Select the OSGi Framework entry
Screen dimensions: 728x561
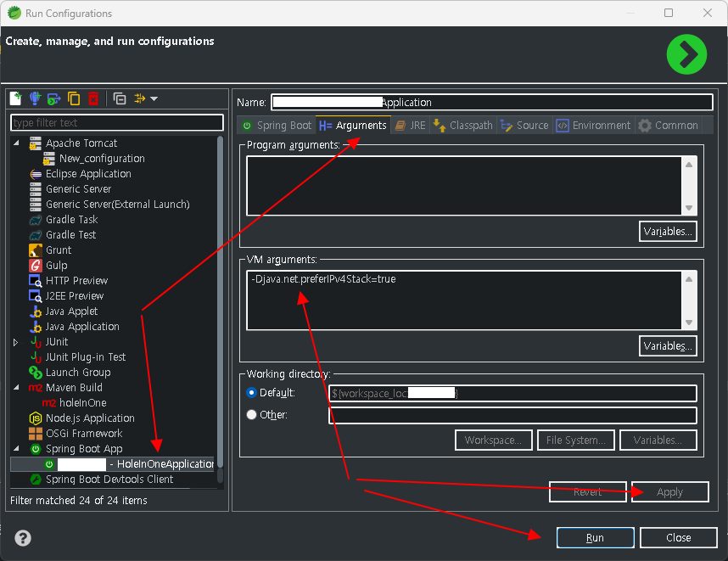tap(84, 434)
